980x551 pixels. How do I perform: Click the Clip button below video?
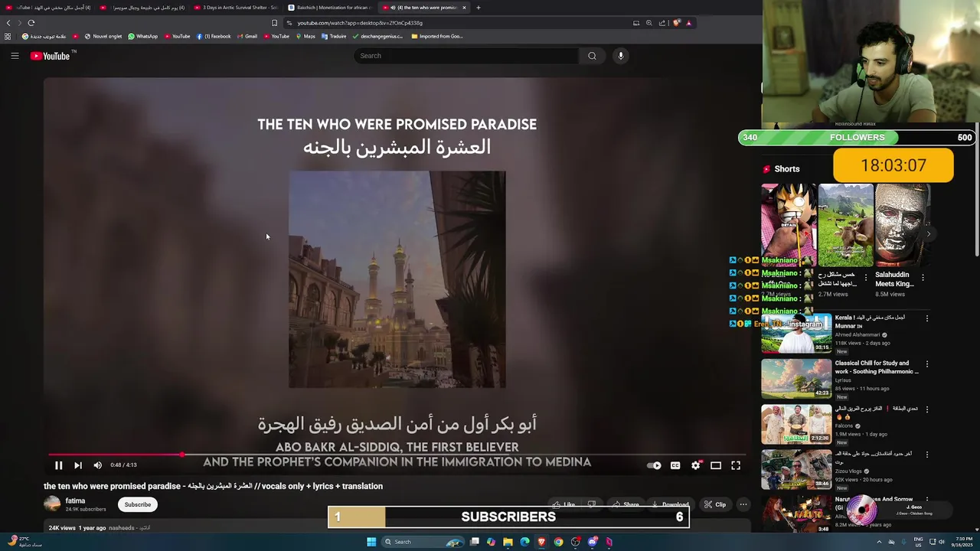pos(715,504)
